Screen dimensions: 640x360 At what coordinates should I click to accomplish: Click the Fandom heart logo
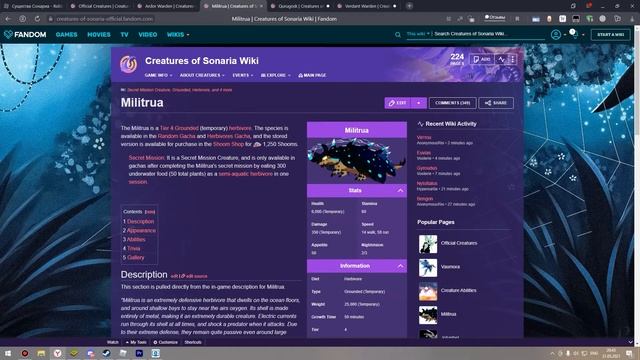(x=8, y=35)
